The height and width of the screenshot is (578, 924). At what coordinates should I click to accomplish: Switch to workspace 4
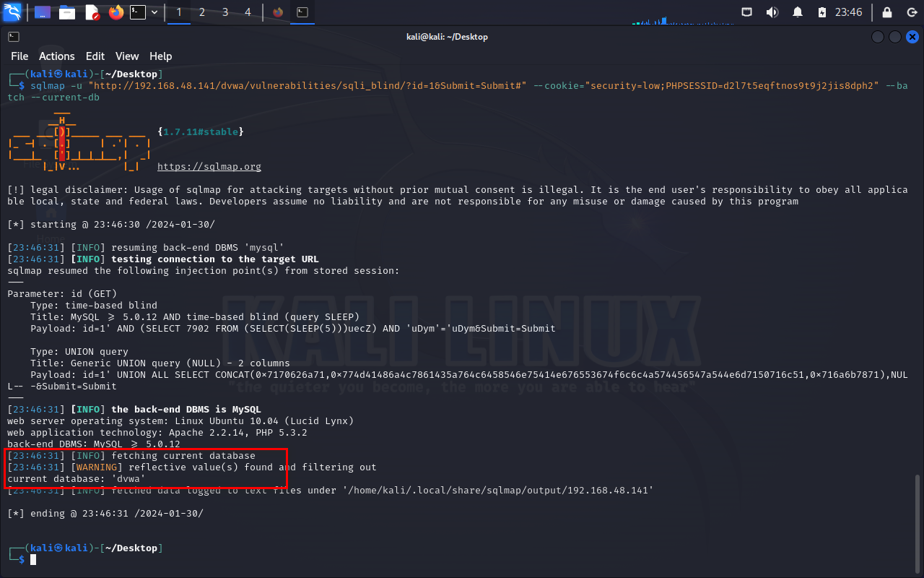pyautogui.click(x=248, y=12)
